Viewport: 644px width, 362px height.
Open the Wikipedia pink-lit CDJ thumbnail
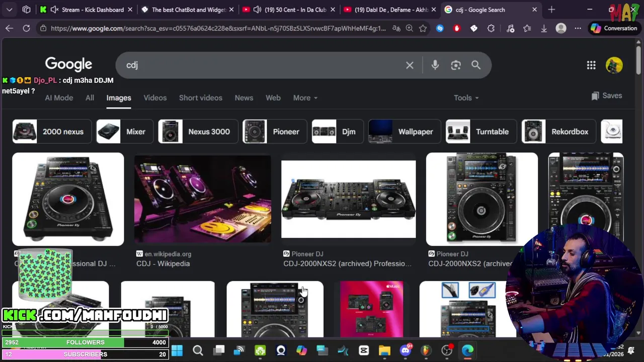203,199
